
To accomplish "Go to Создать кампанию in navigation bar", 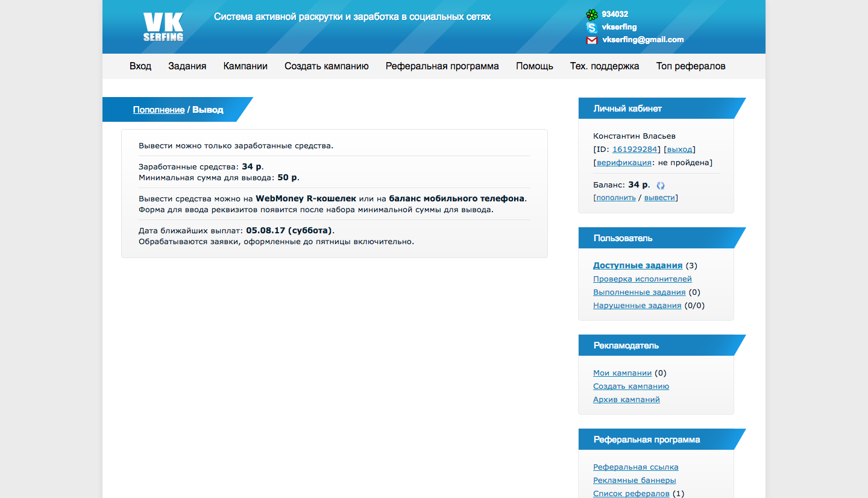I will [x=326, y=66].
